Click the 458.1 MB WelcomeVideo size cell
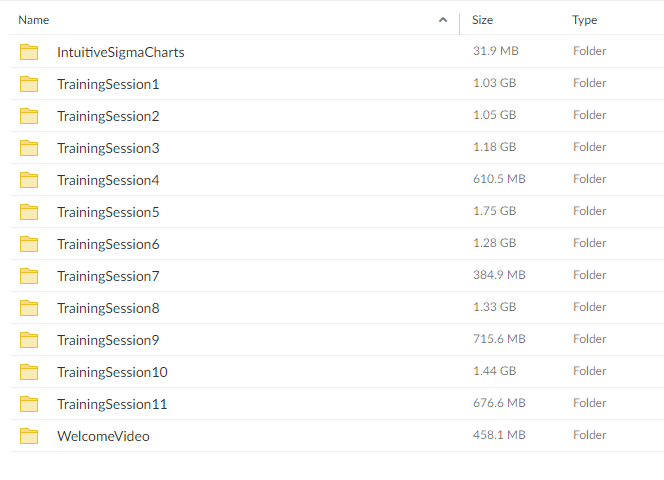Screen dimensions: 664x480 tap(499, 435)
